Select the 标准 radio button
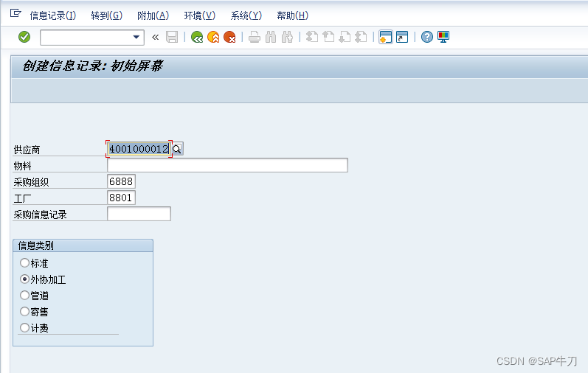588x373 pixels. [25, 262]
